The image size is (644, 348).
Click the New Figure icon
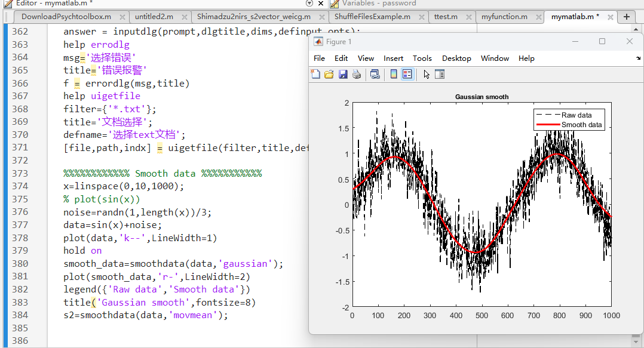click(315, 75)
